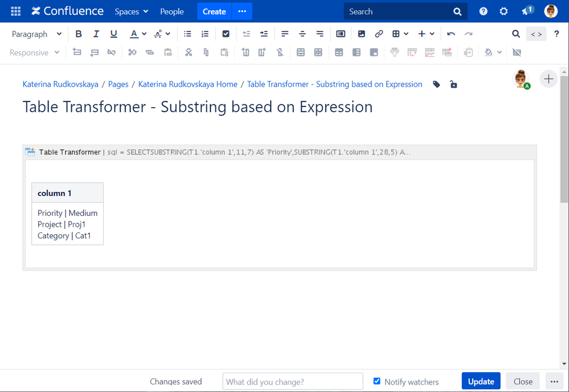Insert a bullet list

click(x=187, y=34)
